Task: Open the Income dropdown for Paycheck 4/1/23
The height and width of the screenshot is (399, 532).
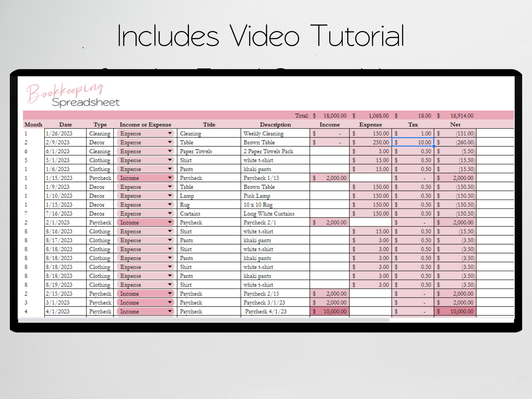Action: [x=145, y=311]
